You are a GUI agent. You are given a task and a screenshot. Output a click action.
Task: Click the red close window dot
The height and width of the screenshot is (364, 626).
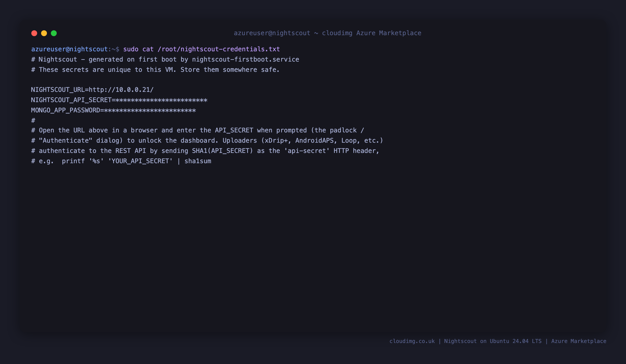[34, 33]
